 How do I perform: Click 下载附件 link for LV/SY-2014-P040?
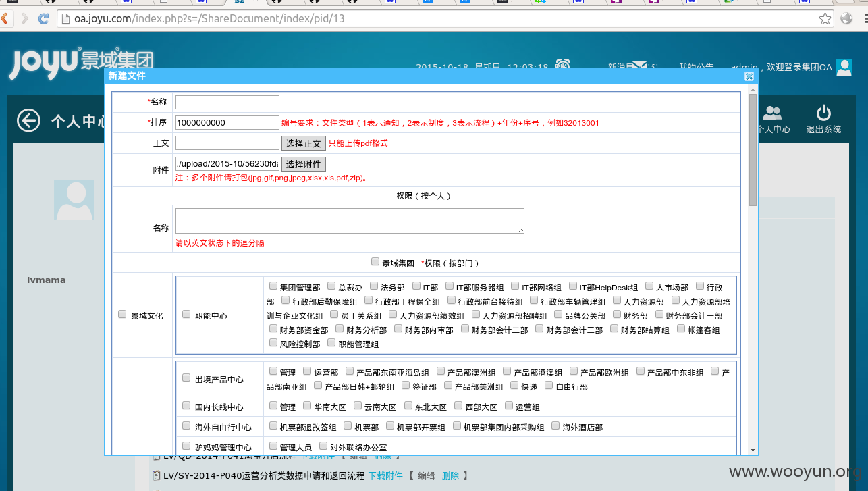pos(385,475)
